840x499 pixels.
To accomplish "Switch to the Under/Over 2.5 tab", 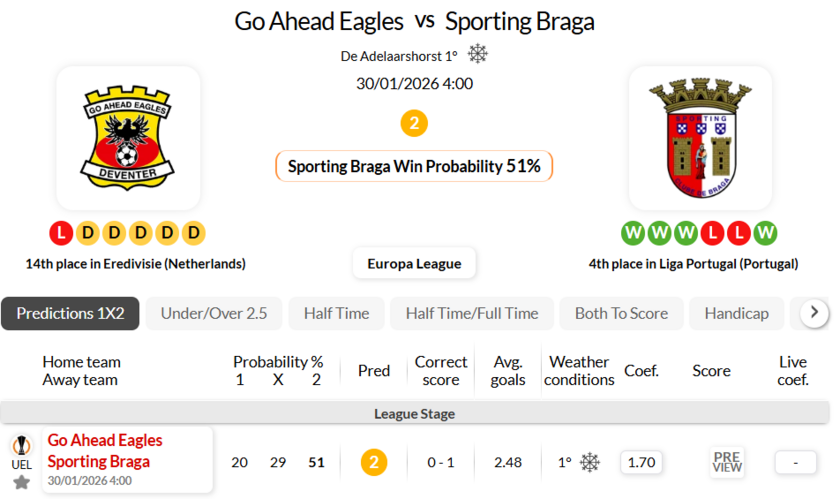I will (214, 313).
